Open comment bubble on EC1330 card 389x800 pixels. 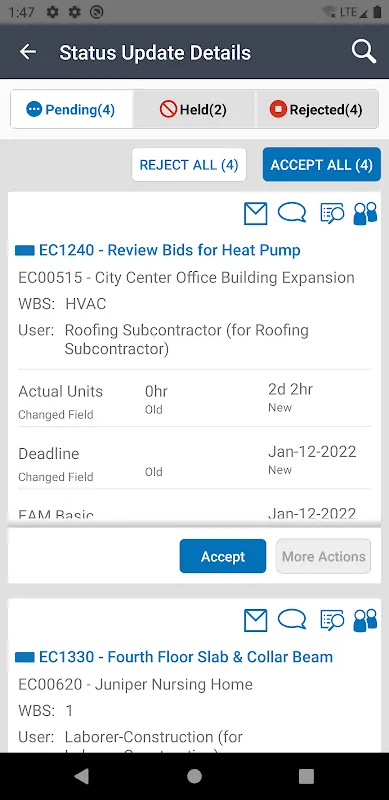click(x=292, y=619)
